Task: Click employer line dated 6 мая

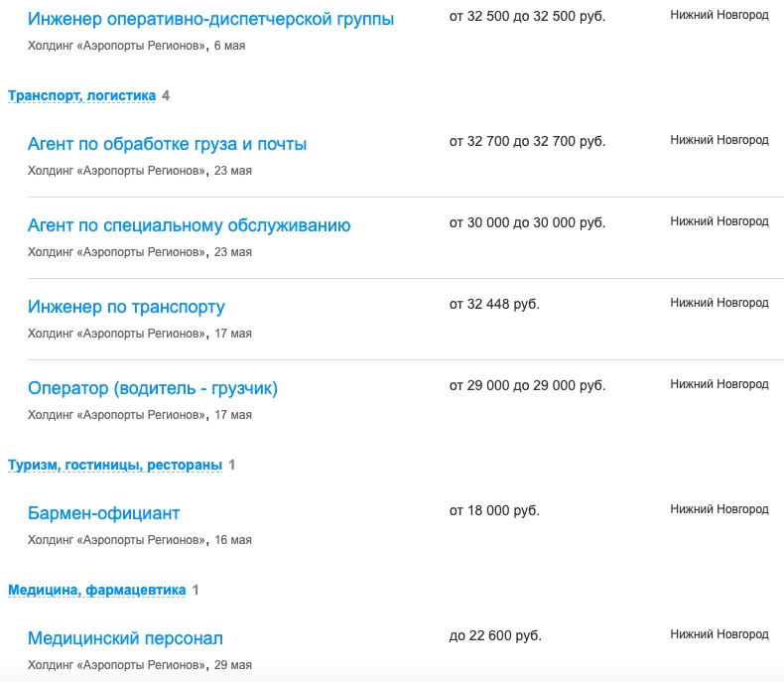Action: coord(137,46)
